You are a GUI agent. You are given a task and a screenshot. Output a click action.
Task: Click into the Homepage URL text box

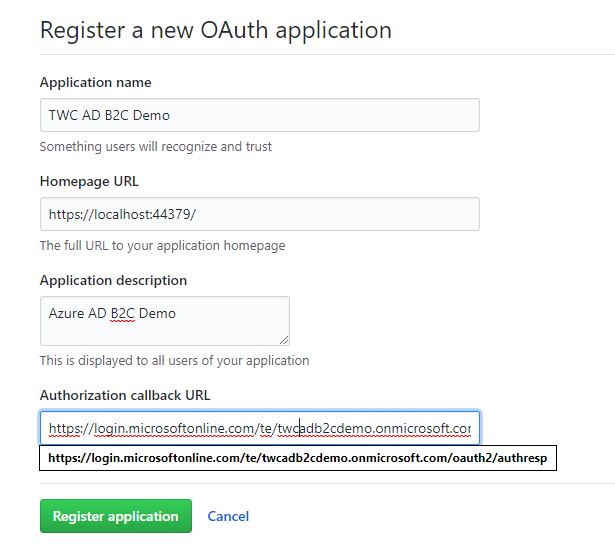tap(260, 214)
